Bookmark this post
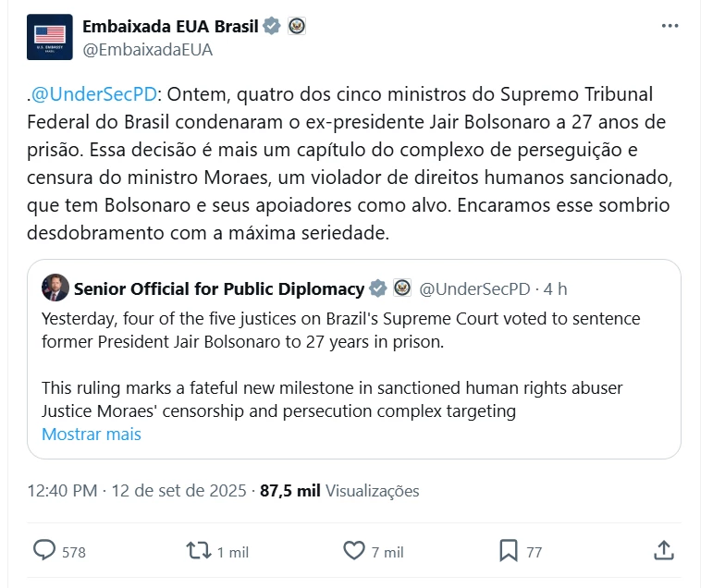Screen dimensions: 725x588 (509, 551)
